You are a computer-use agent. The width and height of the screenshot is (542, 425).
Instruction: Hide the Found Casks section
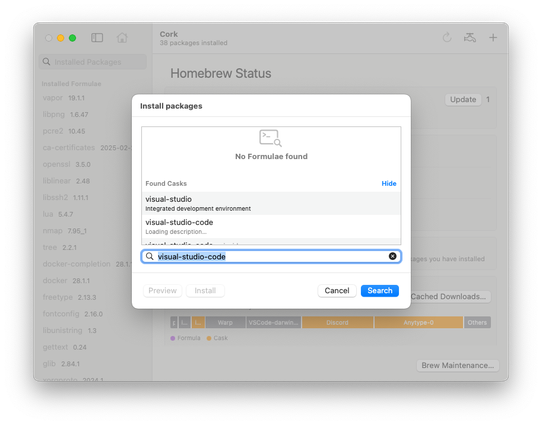click(x=389, y=183)
